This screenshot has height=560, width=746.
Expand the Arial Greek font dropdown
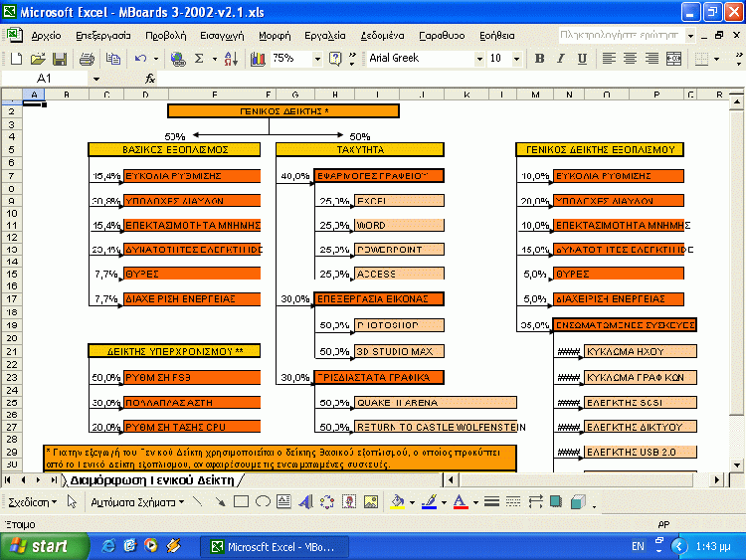(479, 59)
